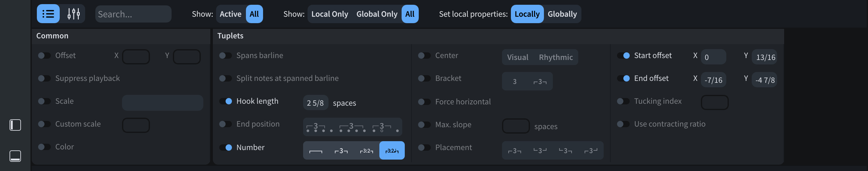Filter to Global Only properties
This screenshot has width=868, height=171.
[377, 14]
